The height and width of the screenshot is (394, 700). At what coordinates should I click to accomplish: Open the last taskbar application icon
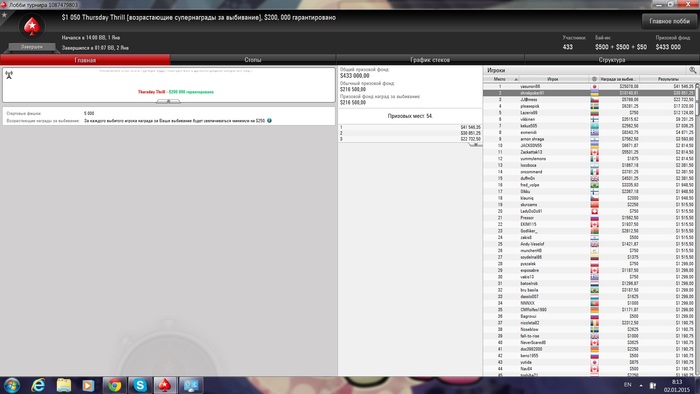pyautogui.click(x=191, y=385)
